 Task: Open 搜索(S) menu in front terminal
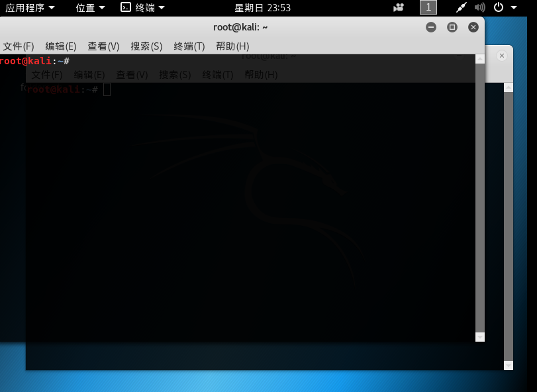point(146,46)
